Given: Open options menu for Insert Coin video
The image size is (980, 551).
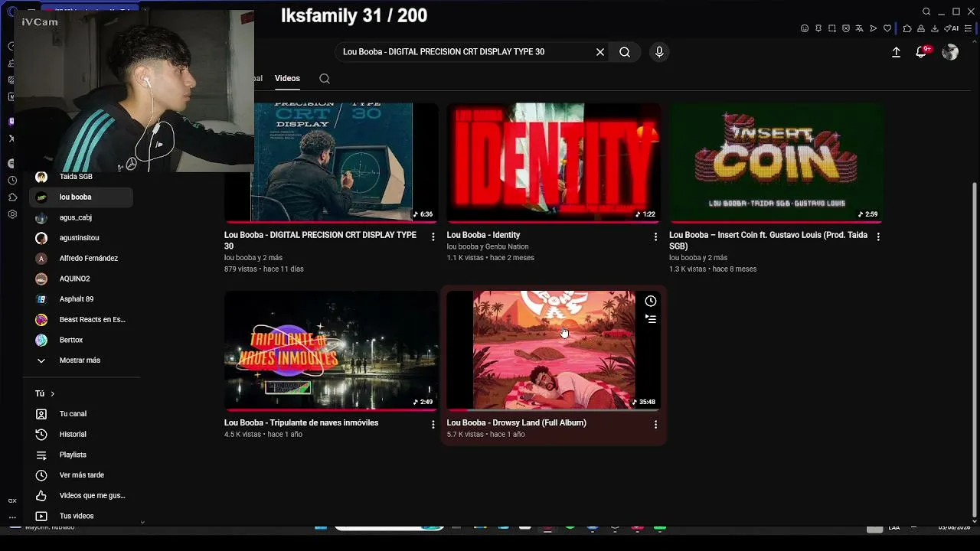Looking at the screenshot, I should pos(878,236).
